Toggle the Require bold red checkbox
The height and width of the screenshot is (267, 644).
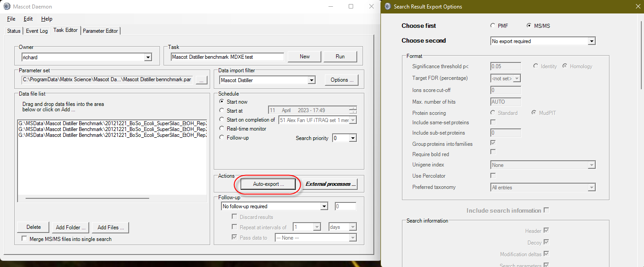tap(493, 152)
